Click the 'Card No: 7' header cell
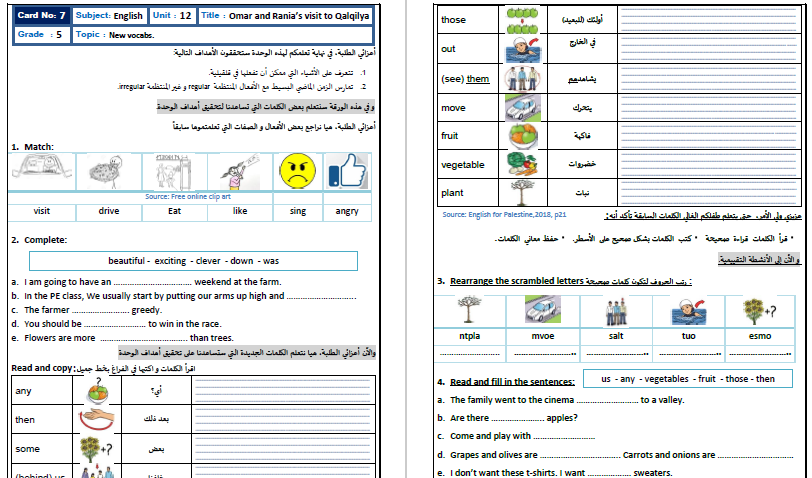This screenshot has height=478, width=812. tap(41, 16)
